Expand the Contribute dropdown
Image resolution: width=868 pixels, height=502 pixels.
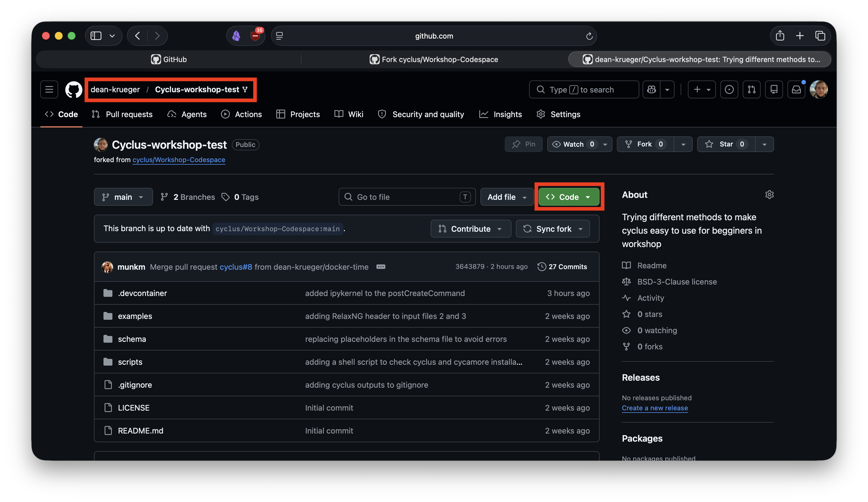(x=471, y=229)
